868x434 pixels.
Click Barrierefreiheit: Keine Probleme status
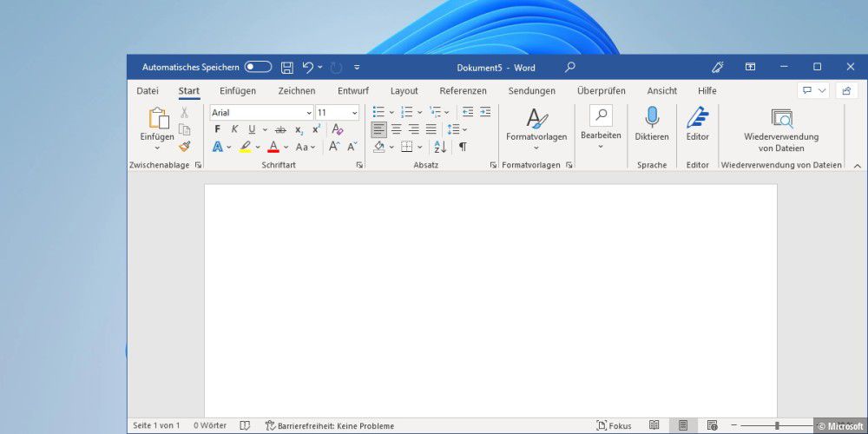[330, 425]
